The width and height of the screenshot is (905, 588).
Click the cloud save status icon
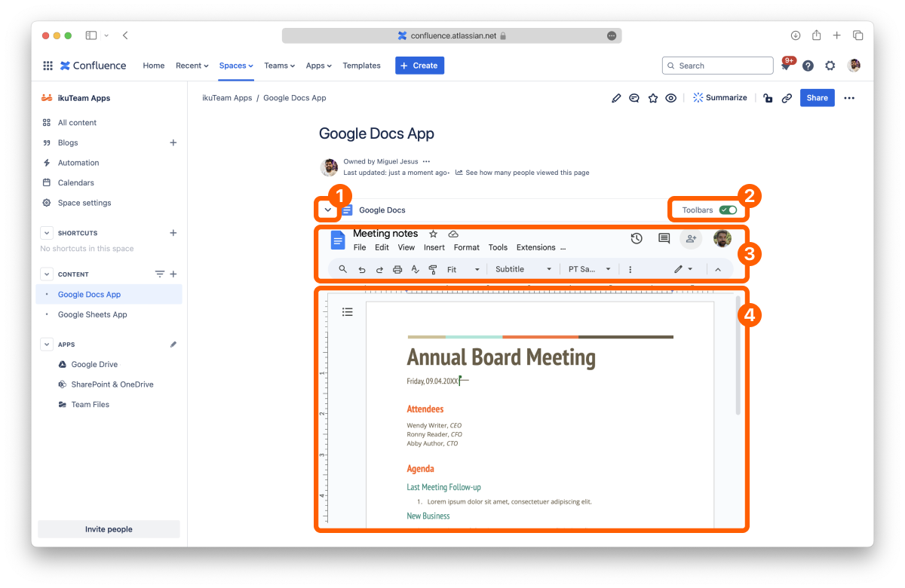click(x=453, y=234)
